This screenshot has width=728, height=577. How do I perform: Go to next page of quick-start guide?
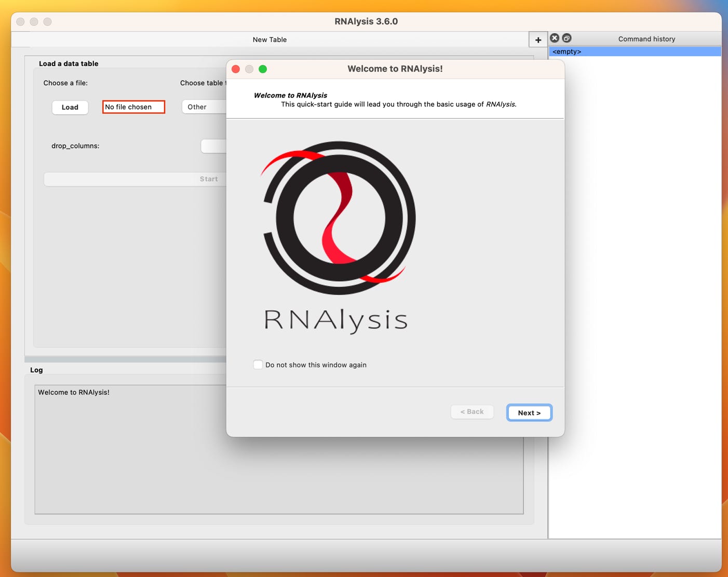[529, 413]
